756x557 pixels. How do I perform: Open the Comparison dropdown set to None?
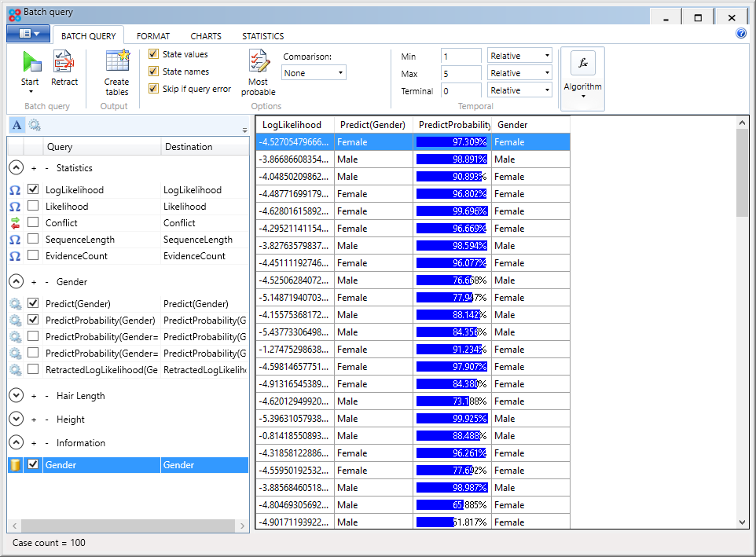[x=313, y=72]
